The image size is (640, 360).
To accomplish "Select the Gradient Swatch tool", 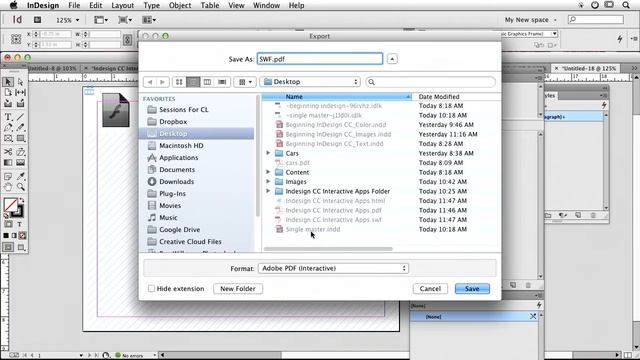I will tap(8, 162).
